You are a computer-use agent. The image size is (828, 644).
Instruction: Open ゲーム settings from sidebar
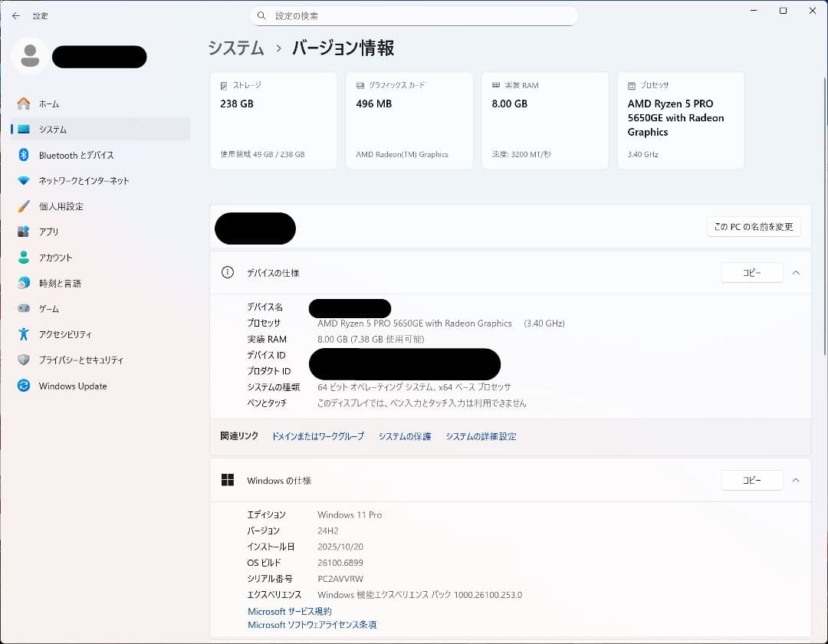pos(50,308)
